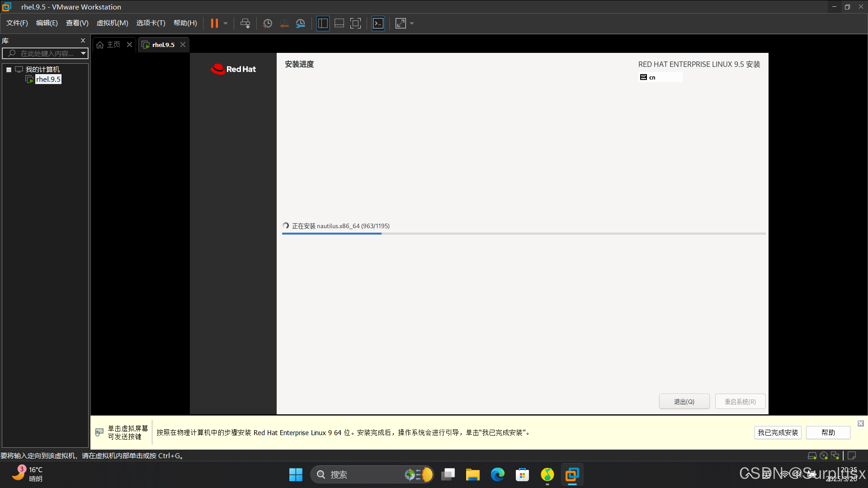Screen dimensions: 868x488
Task: Toggle the console view button
Action: [x=378, y=23]
